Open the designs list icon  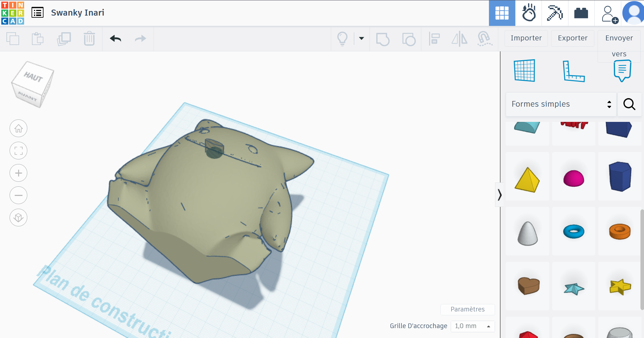38,13
